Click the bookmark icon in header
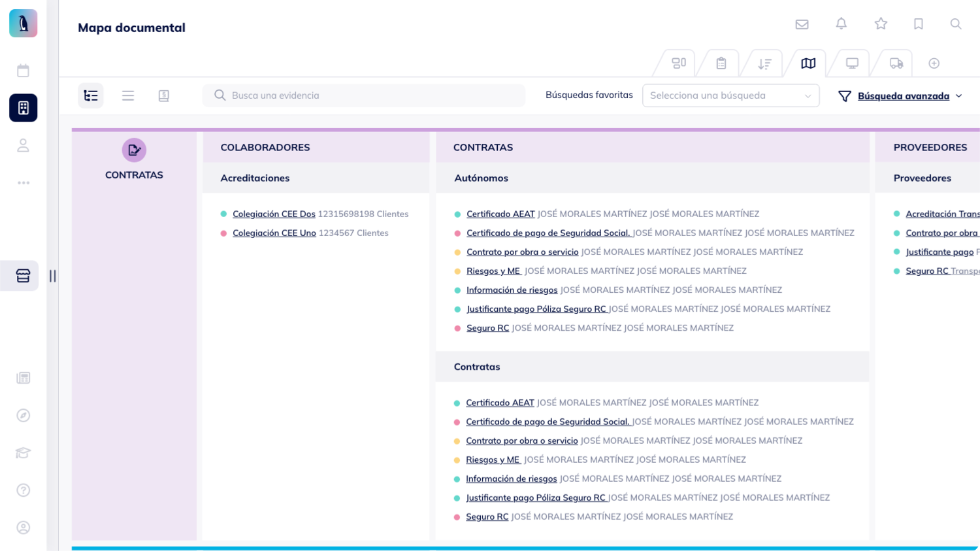The width and height of the screenshot is (980, 553). click(x=919, y=24)
